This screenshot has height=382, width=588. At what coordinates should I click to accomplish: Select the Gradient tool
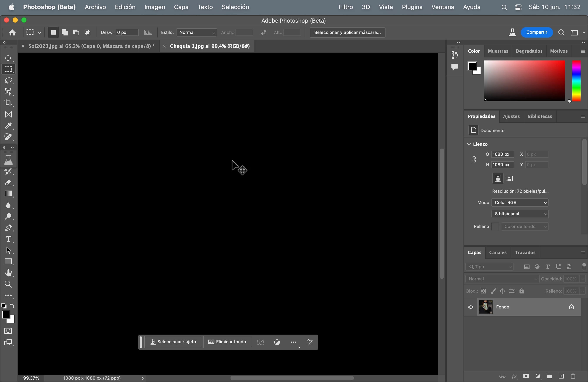(x=8, y=193)
